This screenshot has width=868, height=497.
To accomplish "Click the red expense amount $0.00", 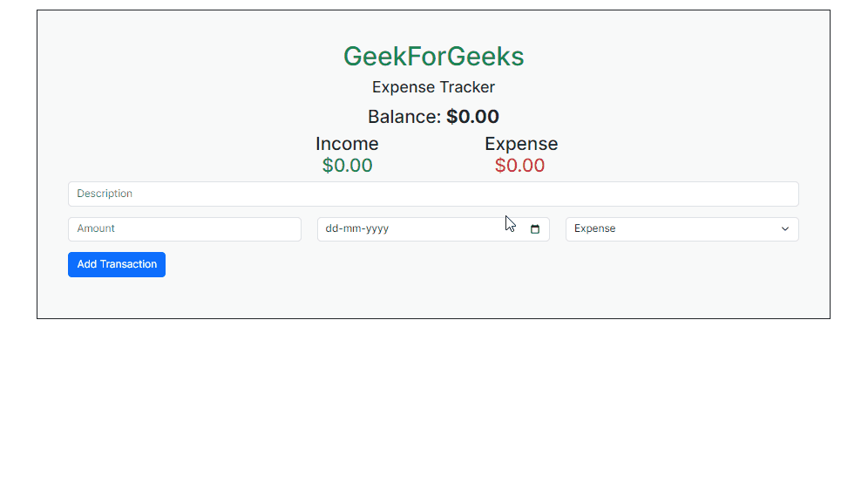I will point(519,166).
